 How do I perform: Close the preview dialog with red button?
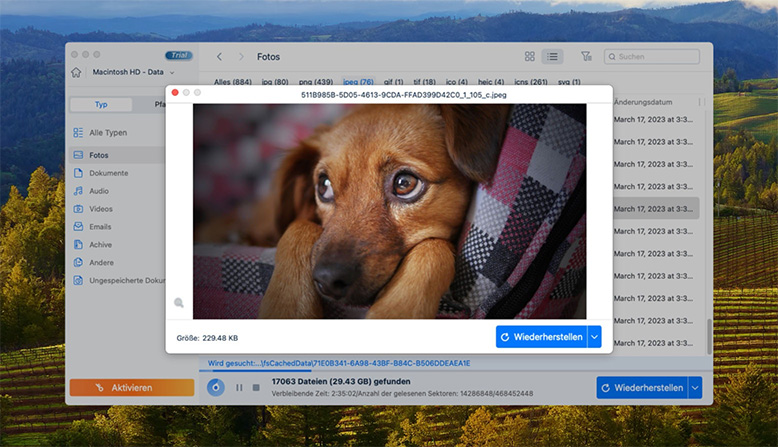[175, 93]
